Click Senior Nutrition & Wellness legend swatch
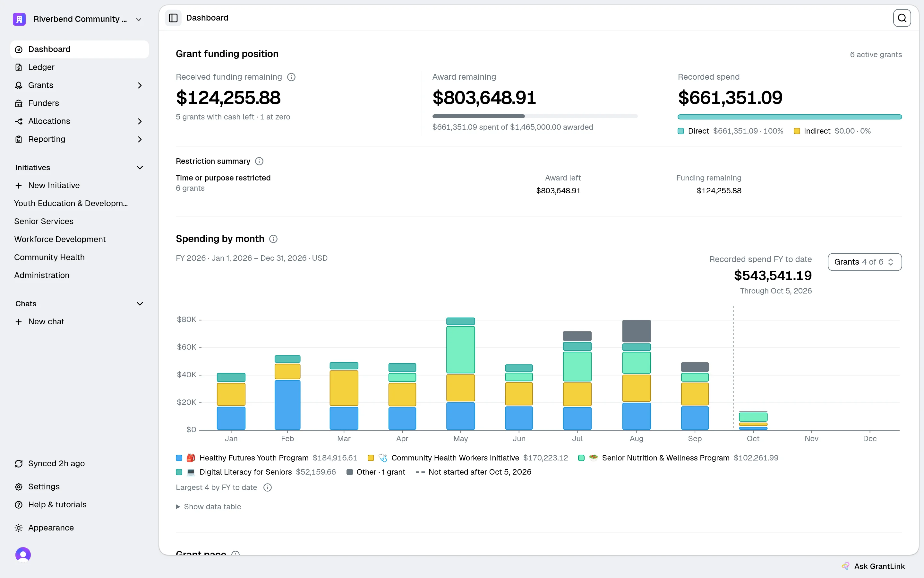Viewport: 924px width, 578px height. [581, 458]
